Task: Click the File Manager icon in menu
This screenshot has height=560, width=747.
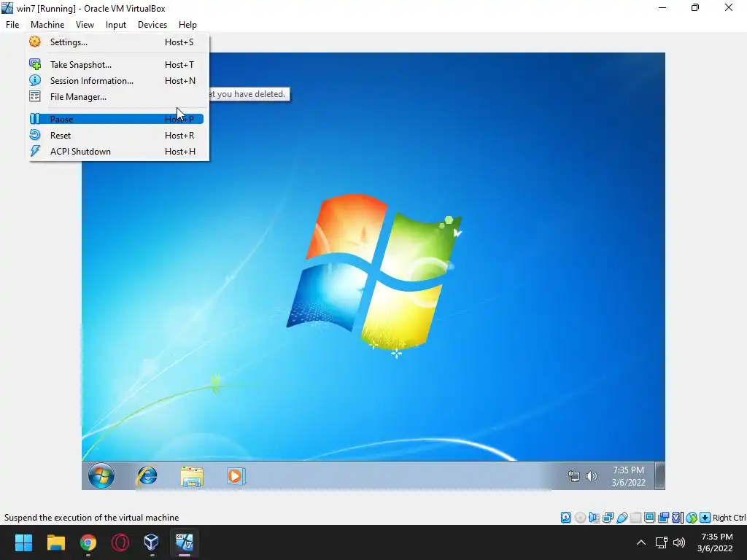Action: click(x=35, y=97)
